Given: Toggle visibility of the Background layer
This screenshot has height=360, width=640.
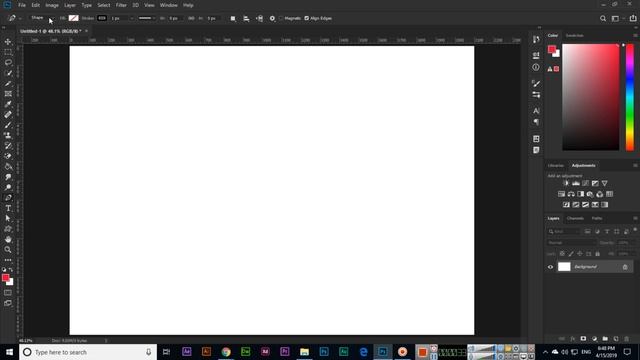Looking at the screenshot, I should click(x=550, y=267).
